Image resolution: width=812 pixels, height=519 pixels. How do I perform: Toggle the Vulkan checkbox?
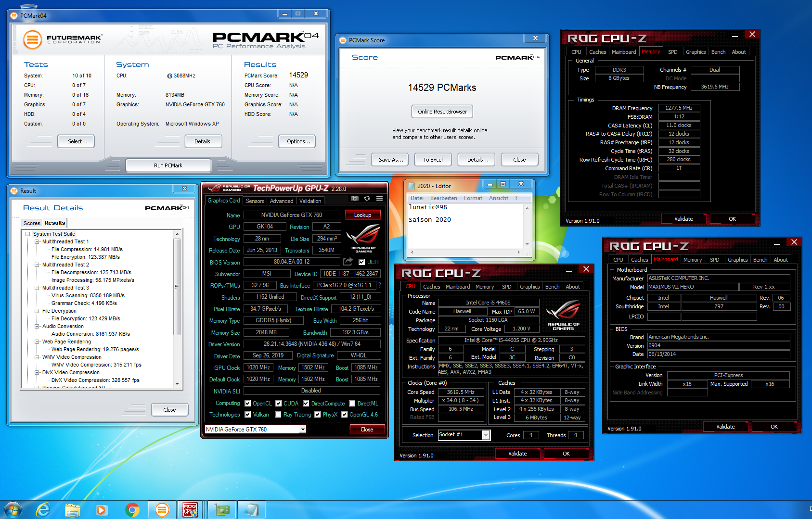248,415
